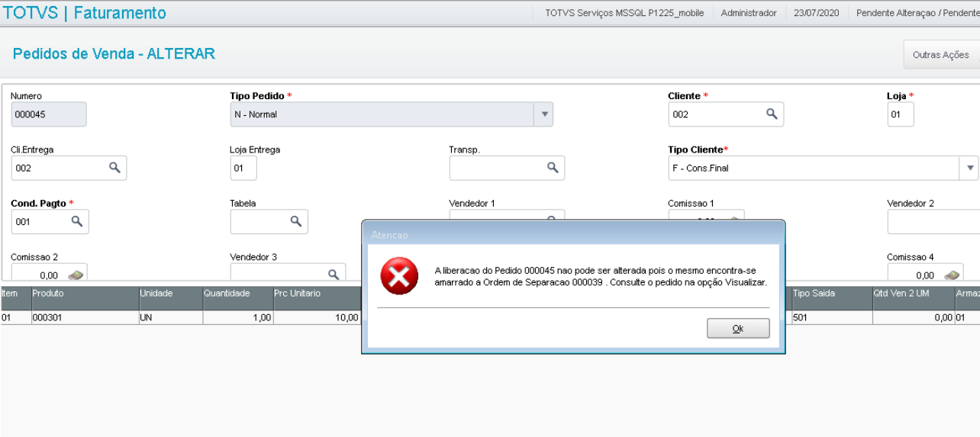This screenshot has width=980, height=437.
Task: Click the TOTVS | Faturamento title
Action: 85,13
